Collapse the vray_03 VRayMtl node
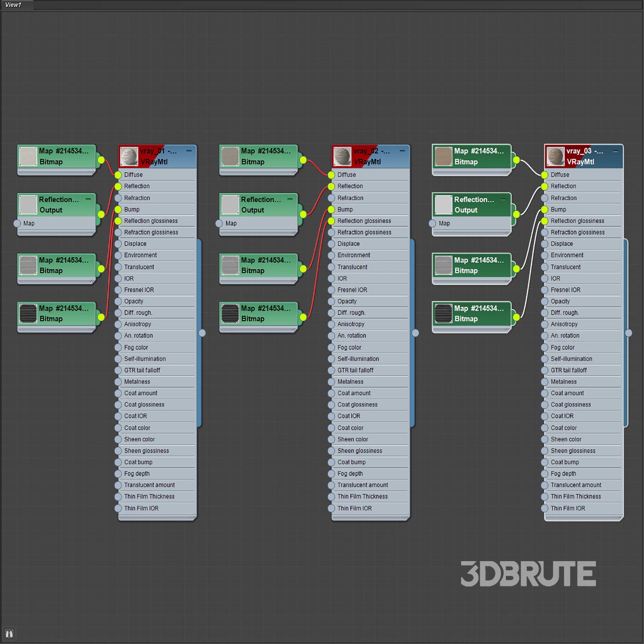 tap(615, 151)
